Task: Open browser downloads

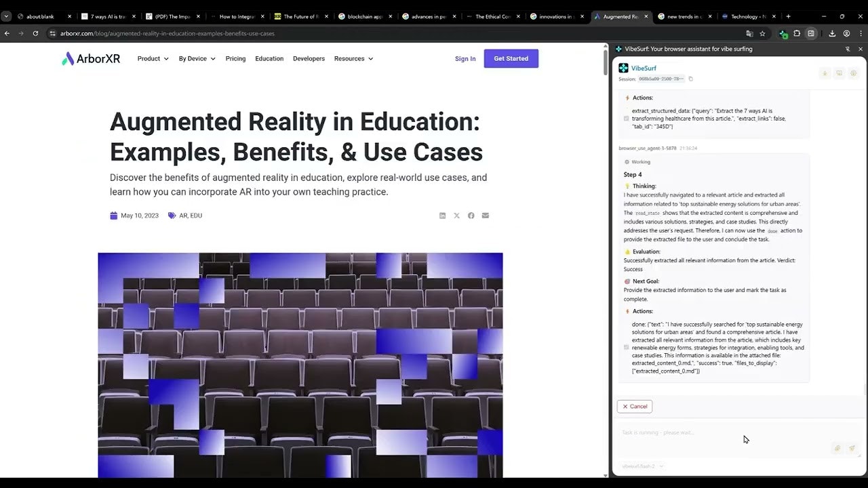Action: click(832, 33)
